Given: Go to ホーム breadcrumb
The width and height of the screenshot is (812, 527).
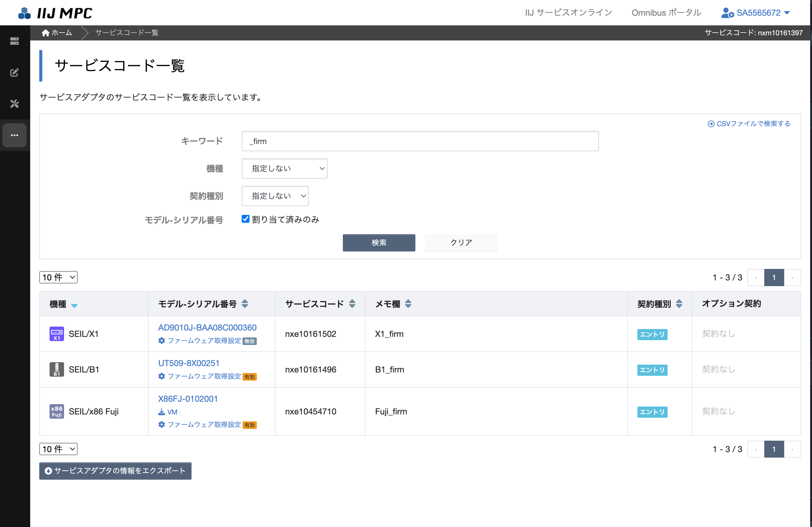Looking at the screenshot, I should (x=57, y=33).
